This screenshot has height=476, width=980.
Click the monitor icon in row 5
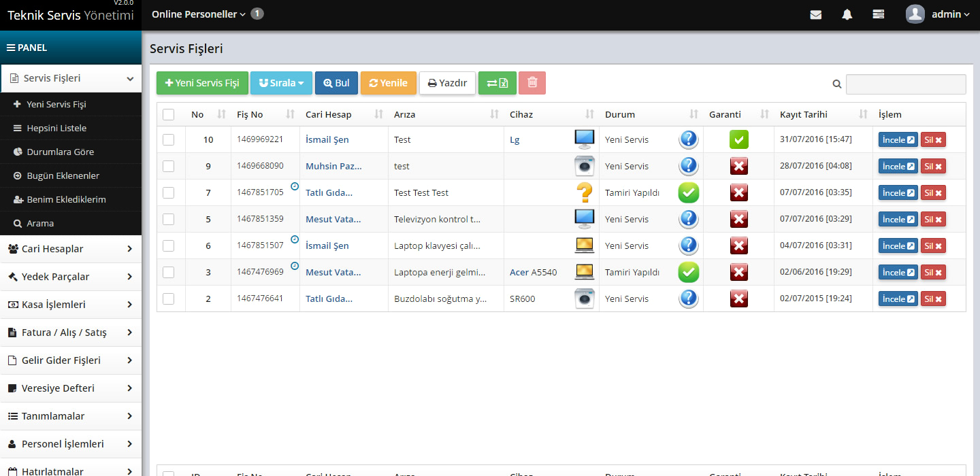click(585, 219)
